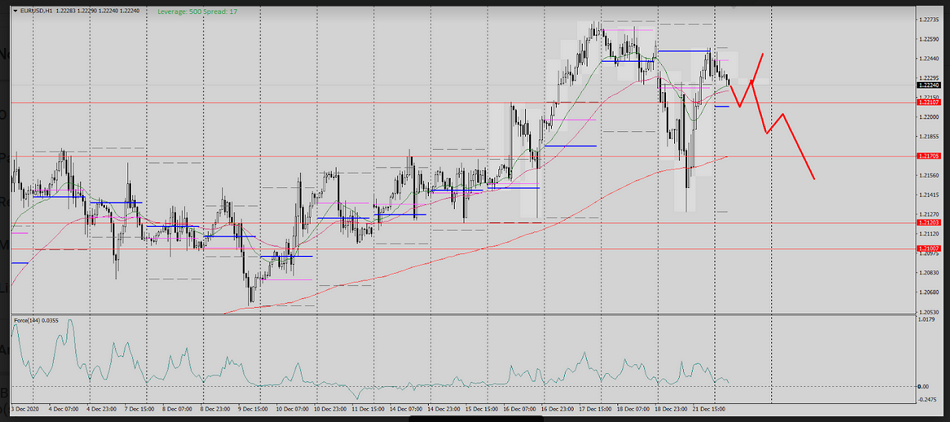
Task: Click the 1.22735 price scale value
Action: (929, 19)
